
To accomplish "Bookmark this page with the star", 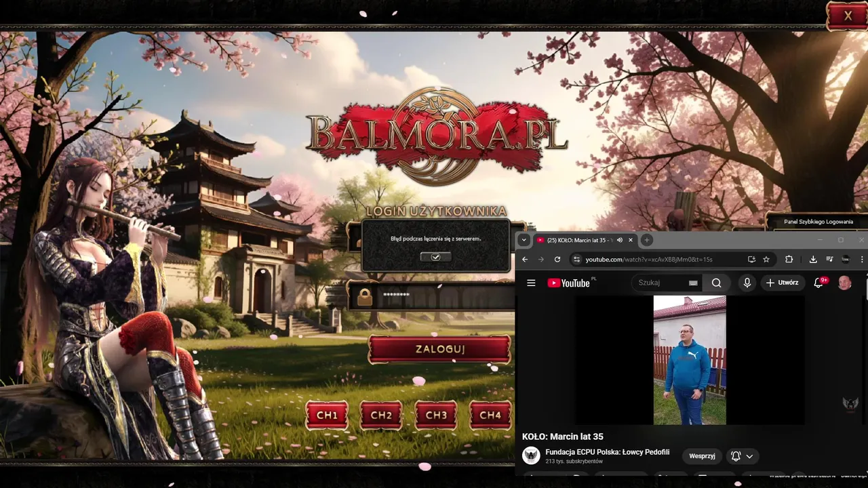I will (x=766, y=259).
